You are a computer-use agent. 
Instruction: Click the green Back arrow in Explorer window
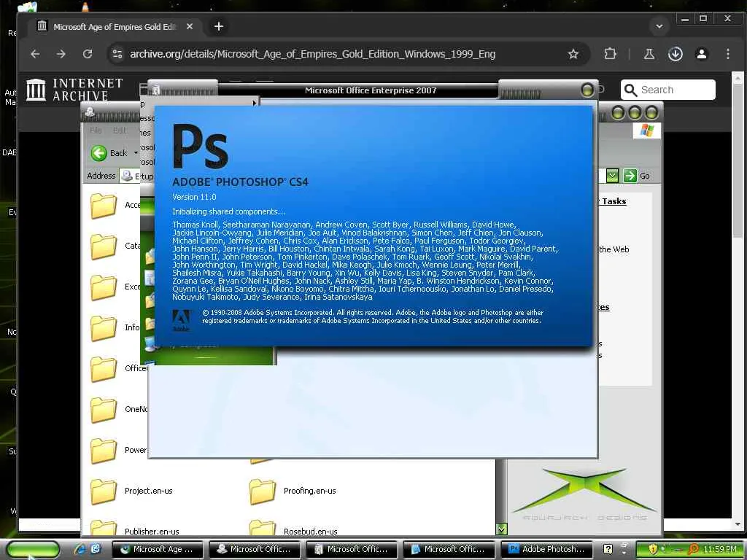98,153
